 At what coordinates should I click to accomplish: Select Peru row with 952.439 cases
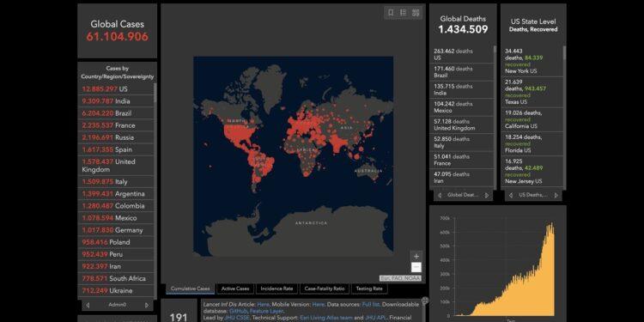pos(116,254)
